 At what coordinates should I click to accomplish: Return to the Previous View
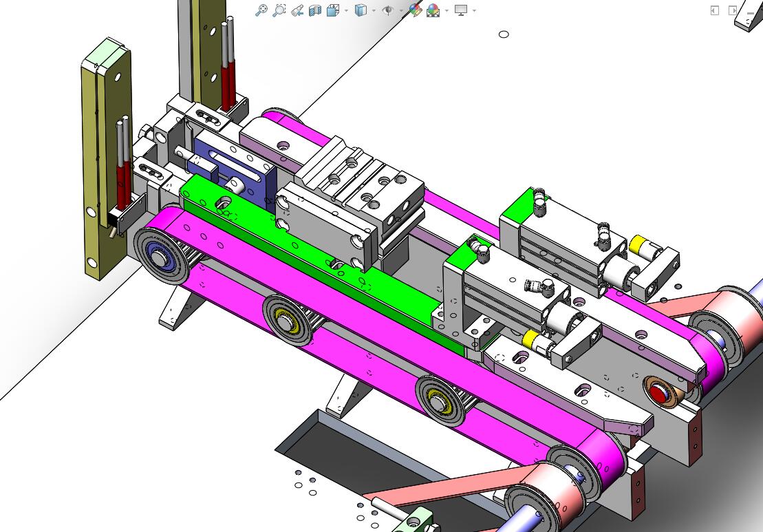click(x=297, y=10)
